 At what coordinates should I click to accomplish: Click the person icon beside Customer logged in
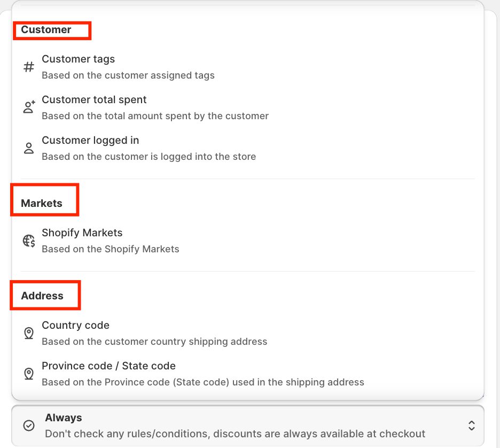click(29, 148)
